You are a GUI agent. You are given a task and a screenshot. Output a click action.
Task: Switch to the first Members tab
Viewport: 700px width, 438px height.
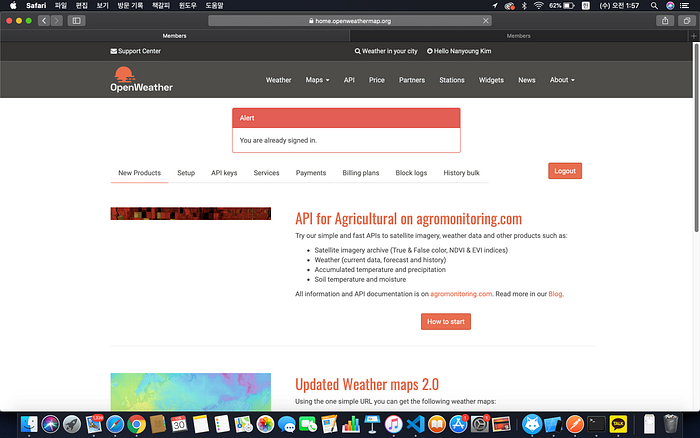(x=175, y=36)
